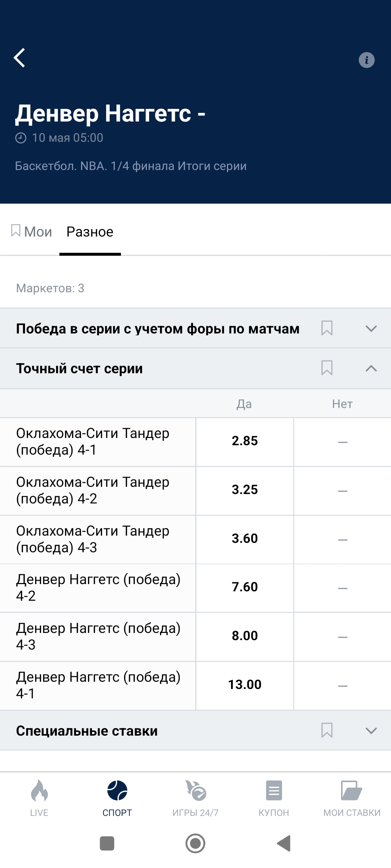Bookmark the Победа в серии market
Screen dimensions: 391x868
pos(327,328)
